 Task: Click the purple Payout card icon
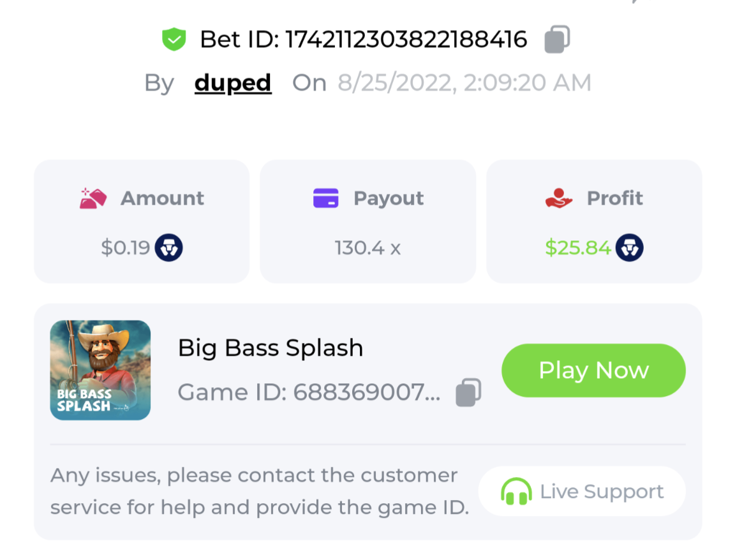325,198
